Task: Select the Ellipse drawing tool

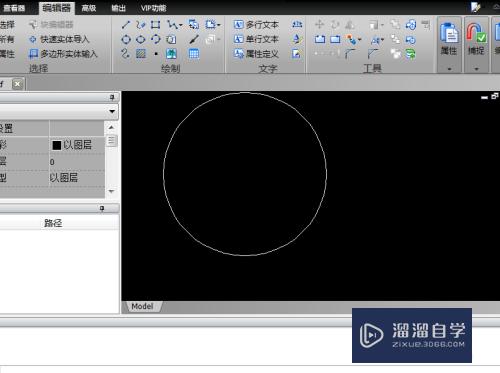Action: [x=141, y=39]
